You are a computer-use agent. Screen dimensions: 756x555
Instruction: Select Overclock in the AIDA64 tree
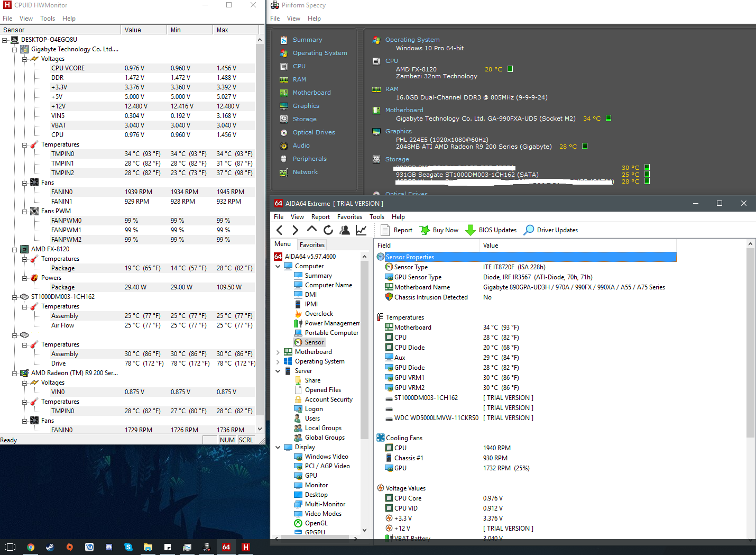319,314
